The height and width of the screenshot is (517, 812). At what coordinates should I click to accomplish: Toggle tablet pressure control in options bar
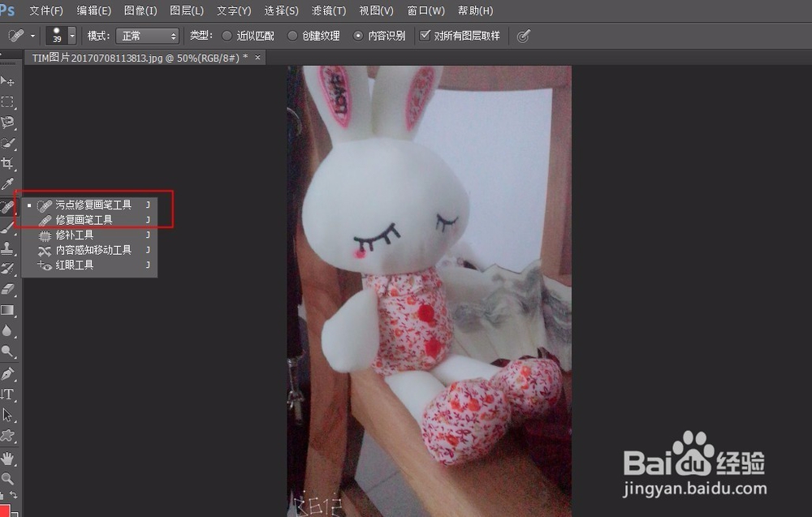click(x=523, y=35)
